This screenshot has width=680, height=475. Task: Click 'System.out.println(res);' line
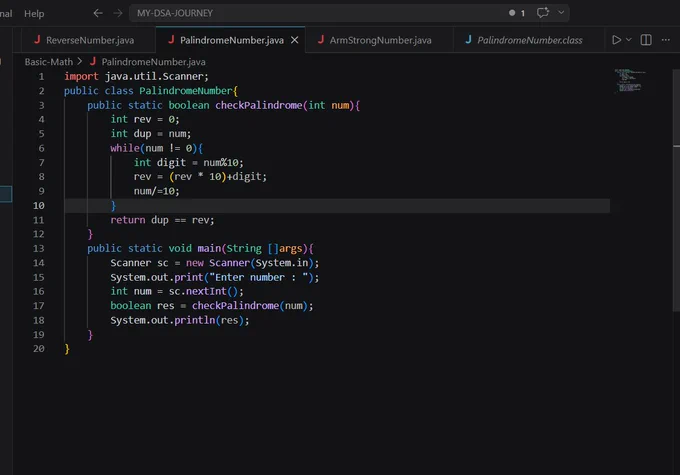180,320
